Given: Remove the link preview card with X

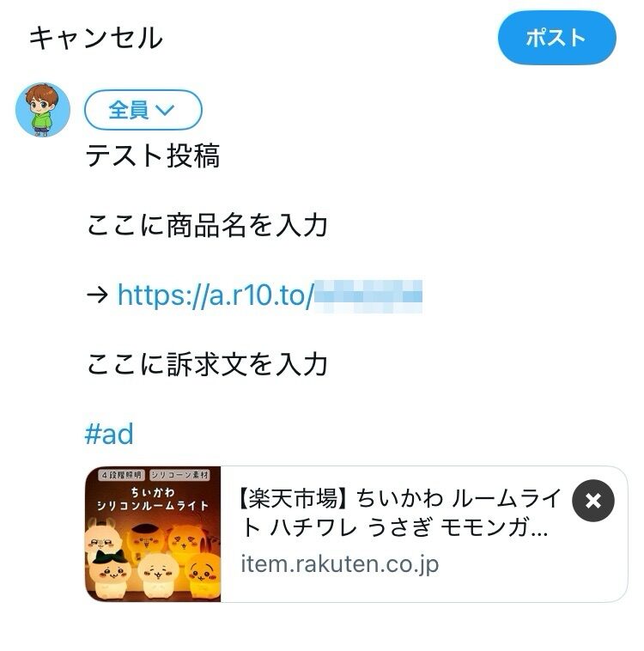Looking at the screenshot, I should (x=593, y=501).
